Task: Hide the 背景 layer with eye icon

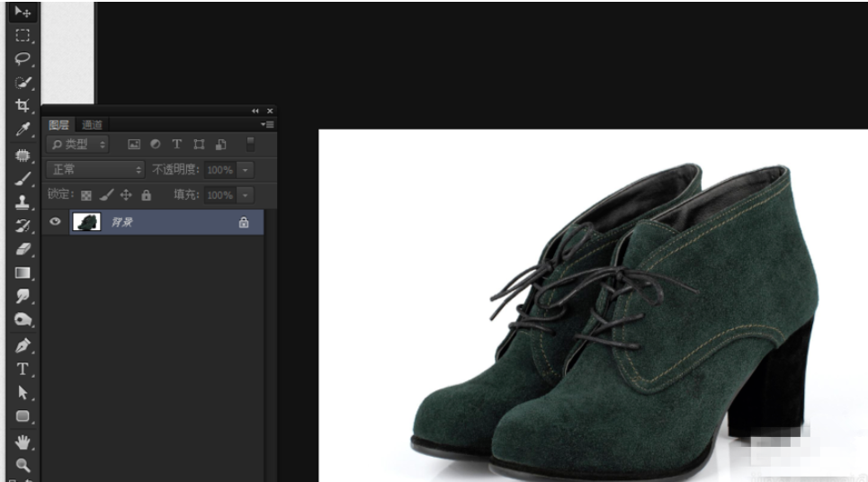Action: coord(56,222)
